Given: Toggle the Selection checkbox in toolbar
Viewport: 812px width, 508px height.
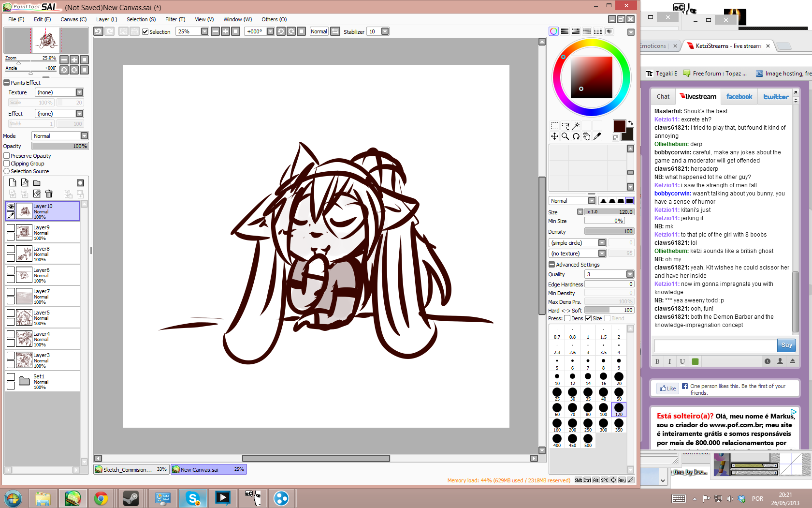Looking at the screenshot, I should coord(145,32).
